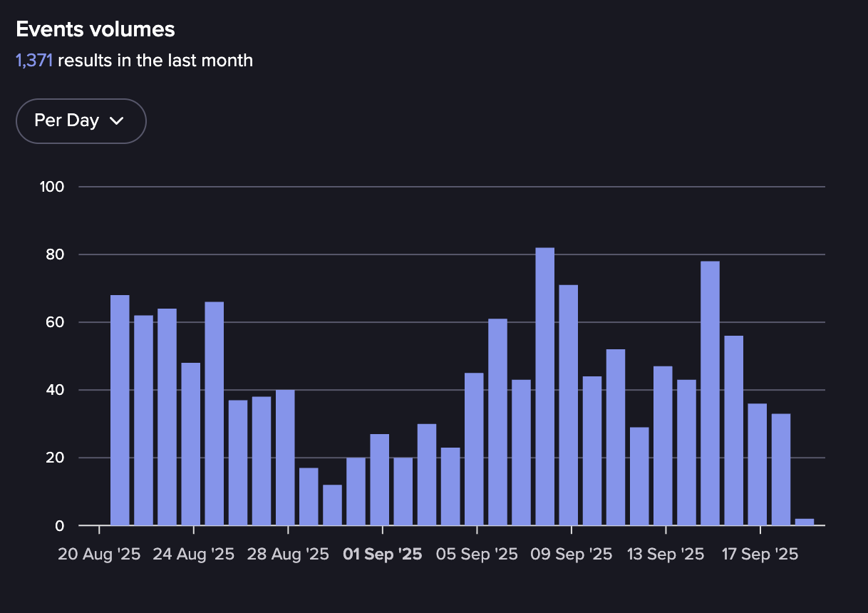This screenshot has height=613, width=868.
Task: Click the Events volumes heading
Action: (x=95, y=29)
